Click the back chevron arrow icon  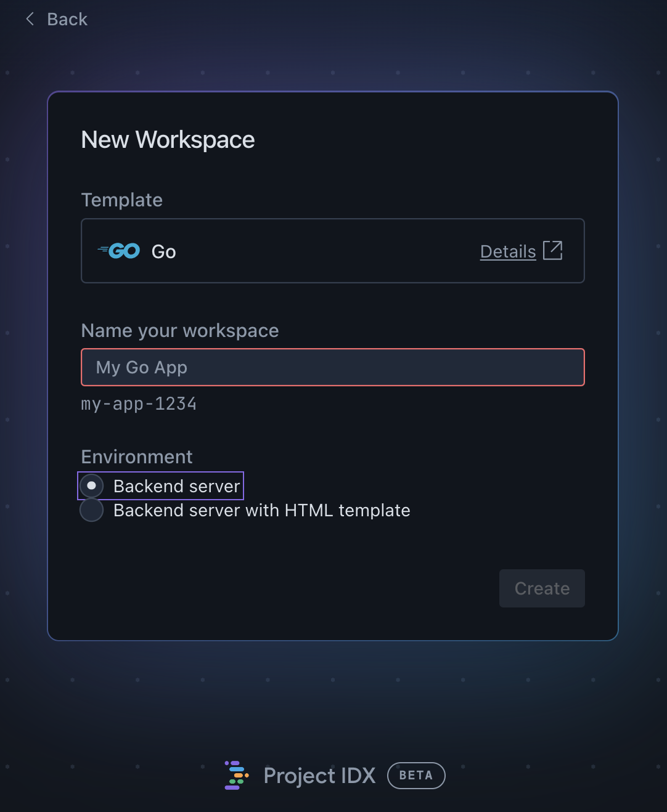30,19
